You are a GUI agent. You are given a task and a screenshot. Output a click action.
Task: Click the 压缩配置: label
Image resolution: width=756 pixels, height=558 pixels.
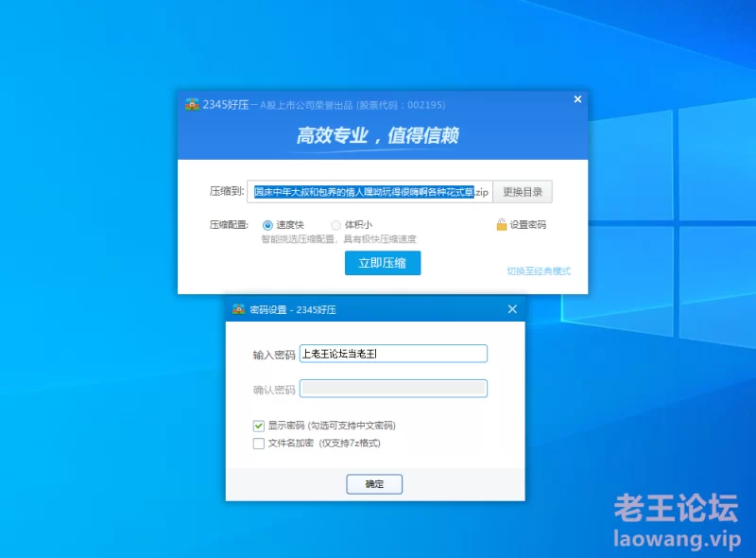click(x=229, y=224)
